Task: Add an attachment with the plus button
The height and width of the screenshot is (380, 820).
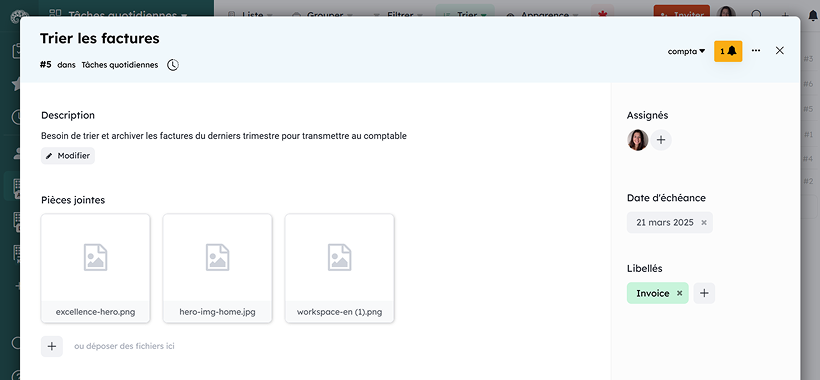Action: [52, 346]
